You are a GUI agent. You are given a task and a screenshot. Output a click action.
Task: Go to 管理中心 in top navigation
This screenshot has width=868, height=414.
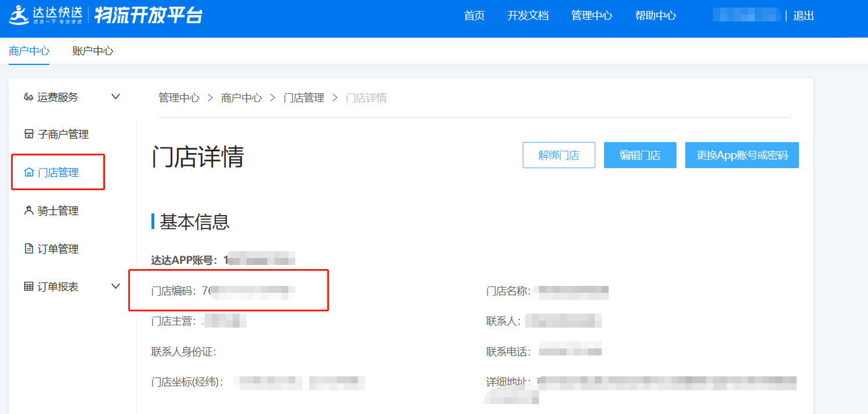click(591, 16)
